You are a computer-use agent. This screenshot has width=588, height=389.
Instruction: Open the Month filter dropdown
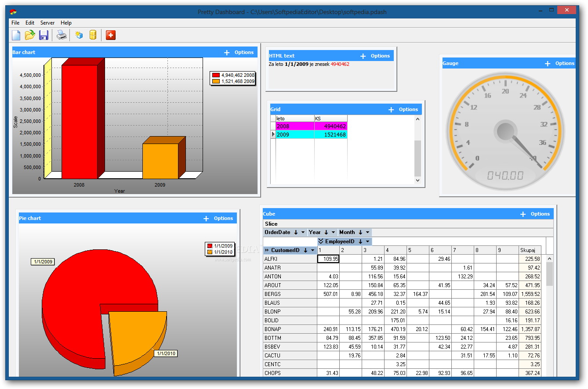368,232
